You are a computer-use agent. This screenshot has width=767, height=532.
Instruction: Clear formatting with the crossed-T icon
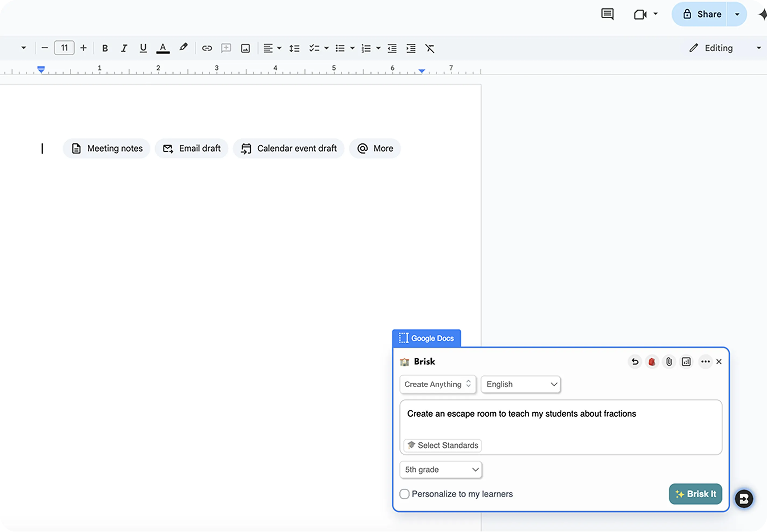430,48
